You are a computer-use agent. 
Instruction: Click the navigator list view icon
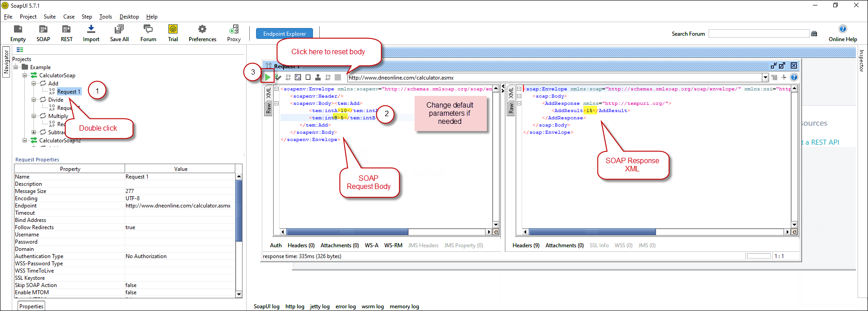click(20, 50)
